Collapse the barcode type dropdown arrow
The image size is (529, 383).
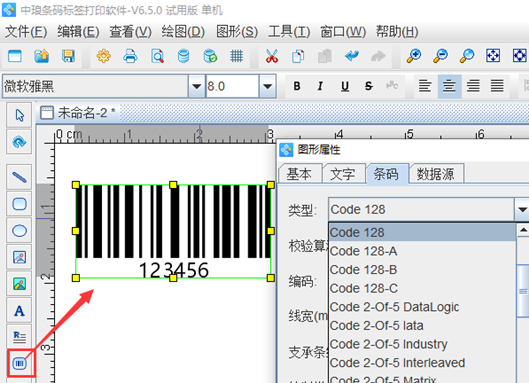[x=522, y=210]
